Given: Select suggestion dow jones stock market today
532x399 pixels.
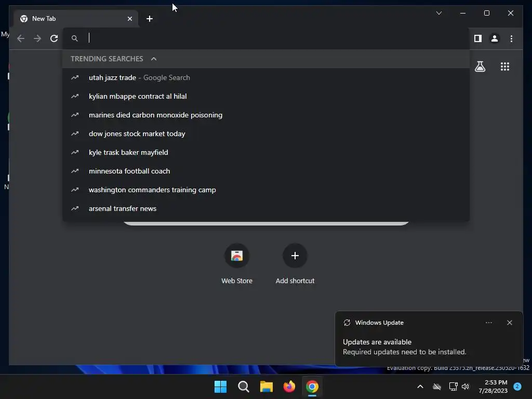Looking at the screenshot, I should 266,134.
